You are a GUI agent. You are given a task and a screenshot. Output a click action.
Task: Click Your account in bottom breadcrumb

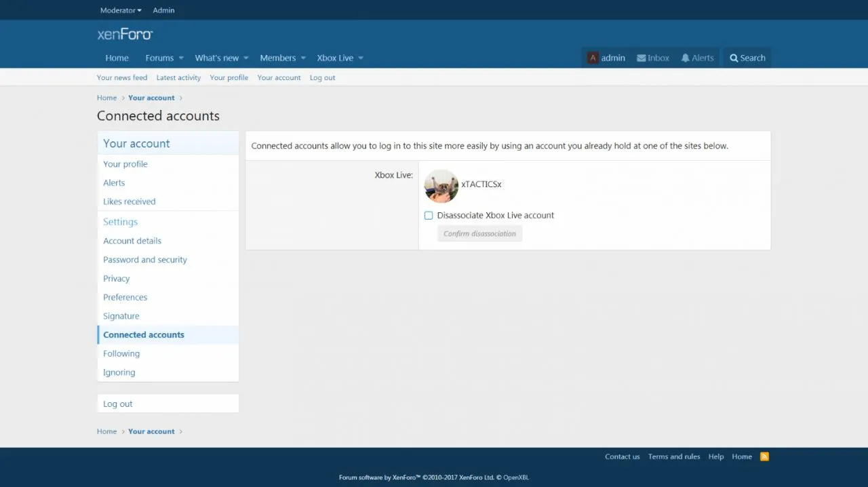pyautogui.click(x=151, y=431)
